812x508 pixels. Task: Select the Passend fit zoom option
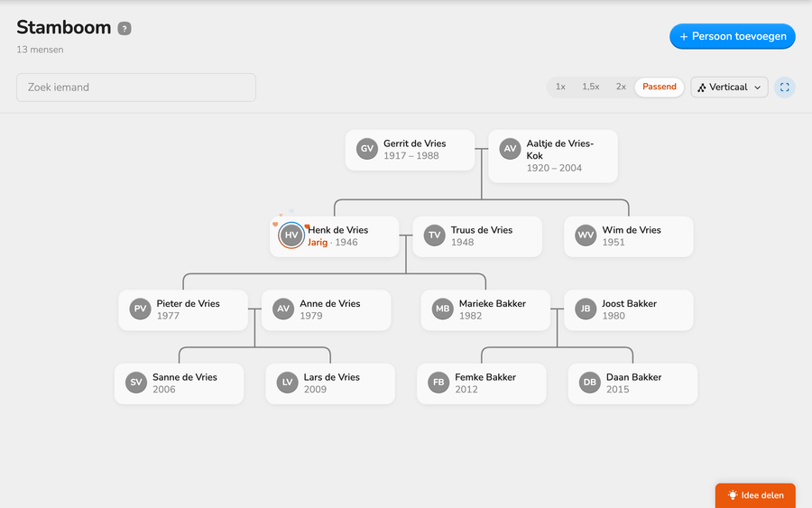pyautogui.click(x=660, y=87)
